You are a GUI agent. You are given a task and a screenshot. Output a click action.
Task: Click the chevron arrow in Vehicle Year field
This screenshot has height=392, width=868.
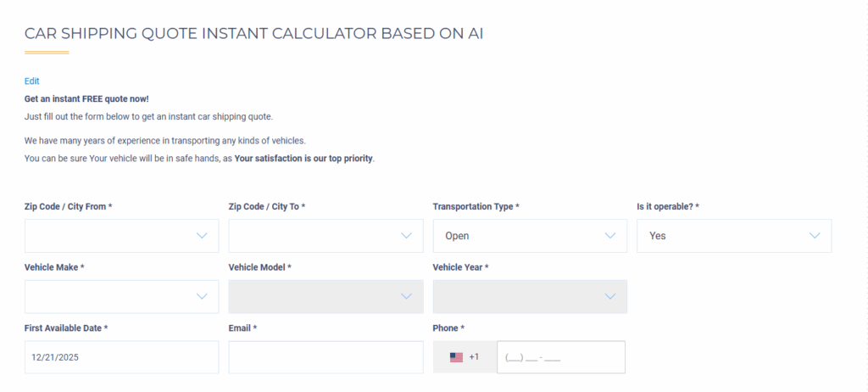610,296
